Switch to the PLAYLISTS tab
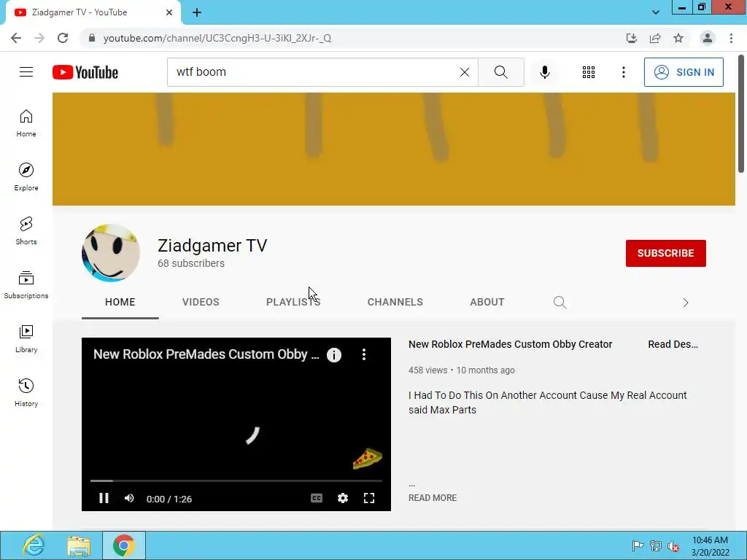This screenshot has height=560, width=747. (x=293, y=302)
